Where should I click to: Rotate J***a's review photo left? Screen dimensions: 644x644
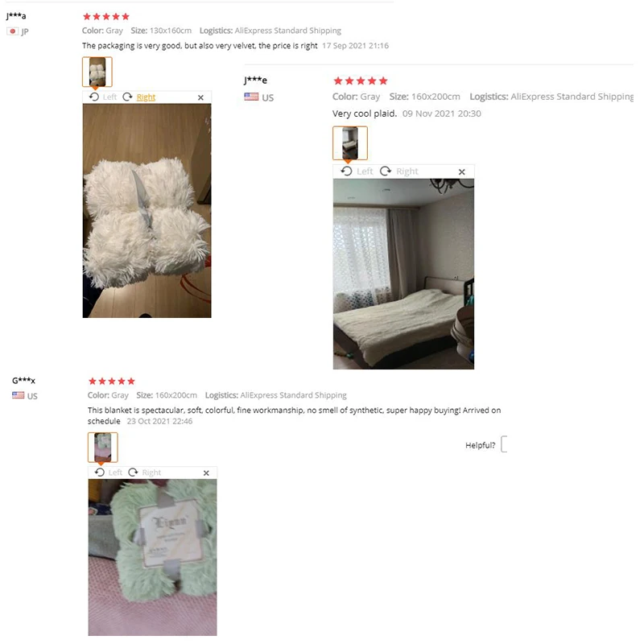103,97
